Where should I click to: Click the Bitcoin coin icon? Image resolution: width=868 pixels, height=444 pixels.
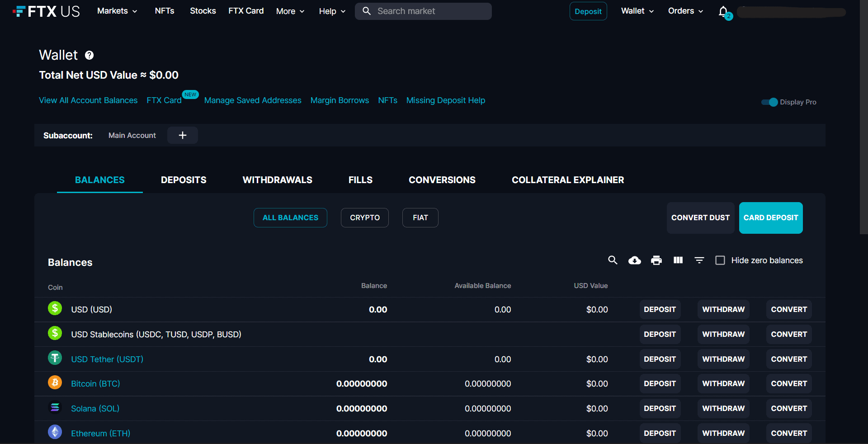coord(55,383)
